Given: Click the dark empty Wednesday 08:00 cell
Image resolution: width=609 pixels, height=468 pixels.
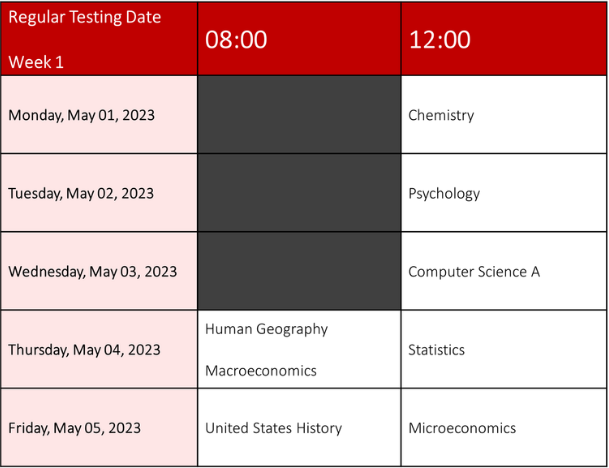Looking at the screenshot, I should coord(299,272).
